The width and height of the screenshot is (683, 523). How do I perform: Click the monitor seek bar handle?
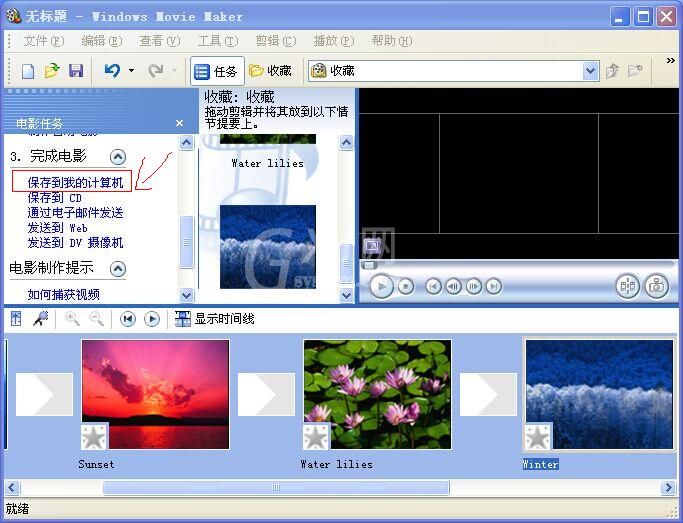click(370, 265)
